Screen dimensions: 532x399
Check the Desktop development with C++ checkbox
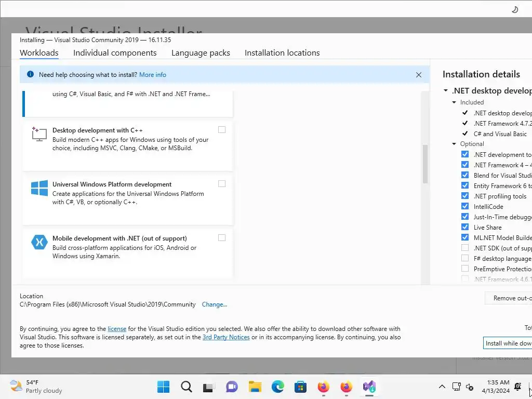pyautogui.click(x=222, y=129)
